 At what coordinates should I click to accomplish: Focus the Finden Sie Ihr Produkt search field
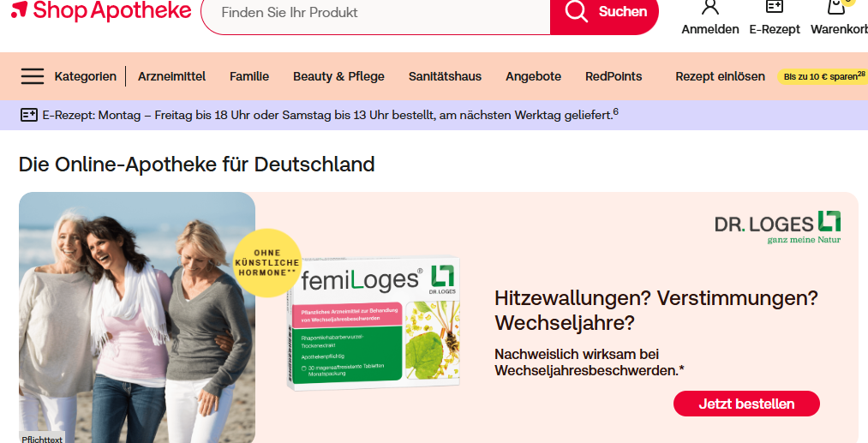click(x=376, y=12)
